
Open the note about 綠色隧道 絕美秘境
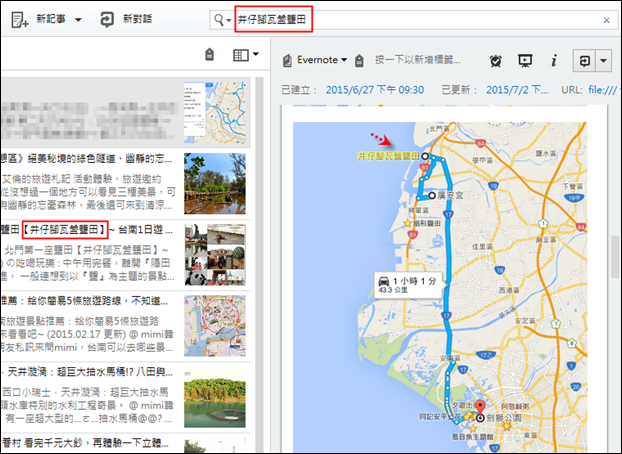(x=126, y=184)
